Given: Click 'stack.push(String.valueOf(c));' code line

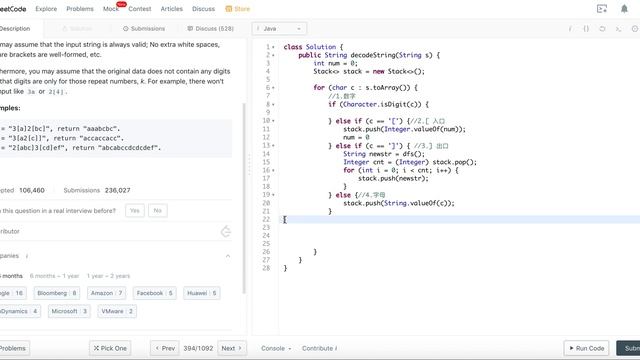Looking at the screenshot, I should [399, 203].
